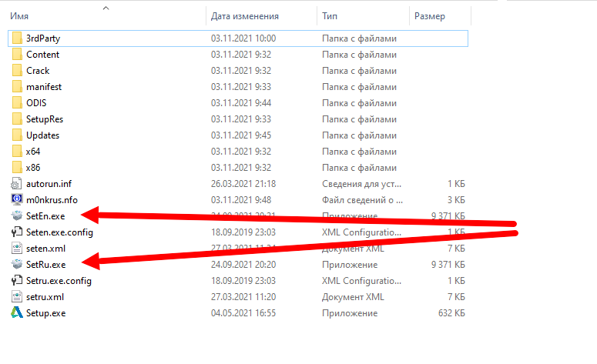Screen dimensions: 597x364
Task: Click date 03.11.2021 9:45 of Updates
Action: (x=241, y=135)
